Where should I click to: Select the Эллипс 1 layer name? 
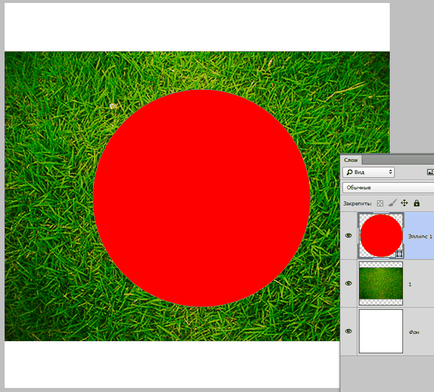(420, 236)
